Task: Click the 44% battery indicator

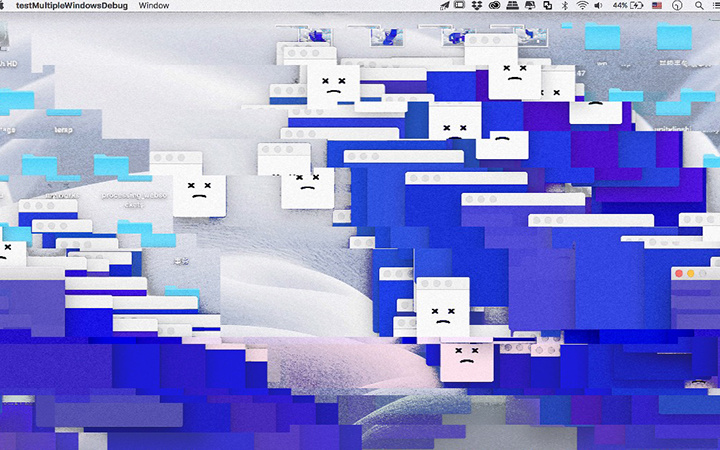Action: coord(628,5)
